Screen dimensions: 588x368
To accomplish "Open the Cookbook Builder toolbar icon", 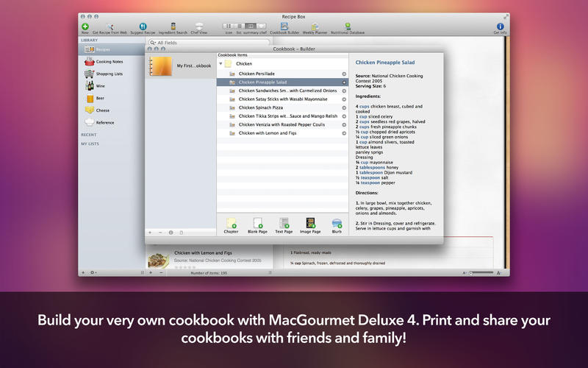I will point(284,26).
